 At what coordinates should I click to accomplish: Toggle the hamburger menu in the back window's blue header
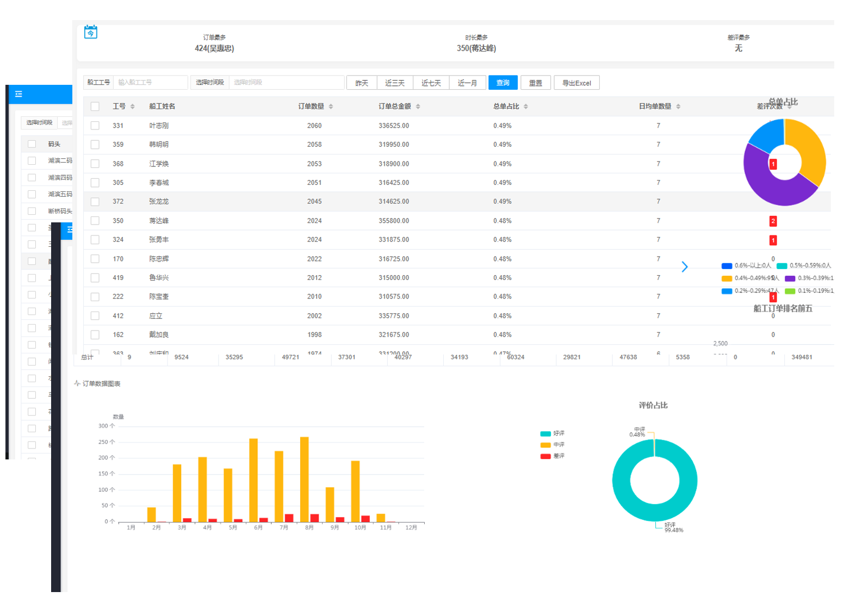pyautogui.click(x=18, y=94)
